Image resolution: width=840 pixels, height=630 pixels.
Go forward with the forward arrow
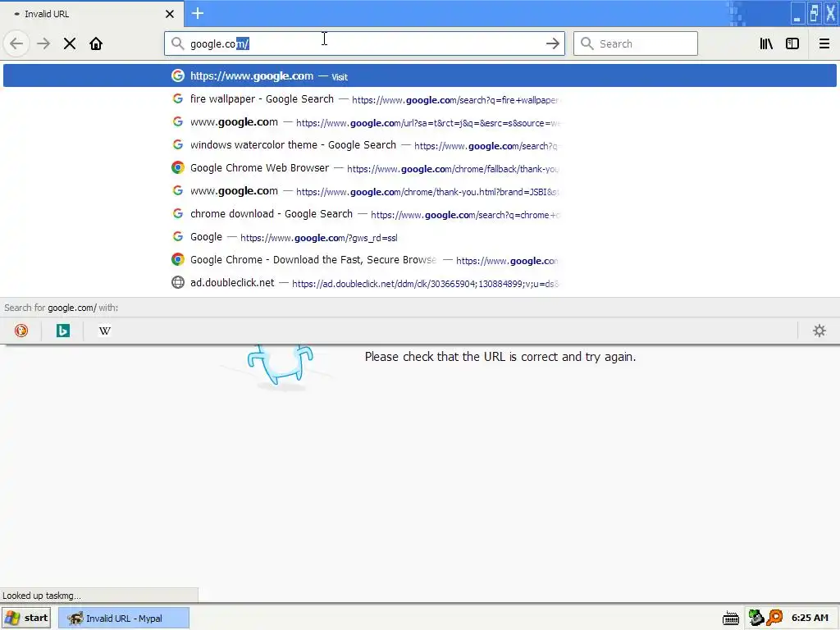(43, 44)
